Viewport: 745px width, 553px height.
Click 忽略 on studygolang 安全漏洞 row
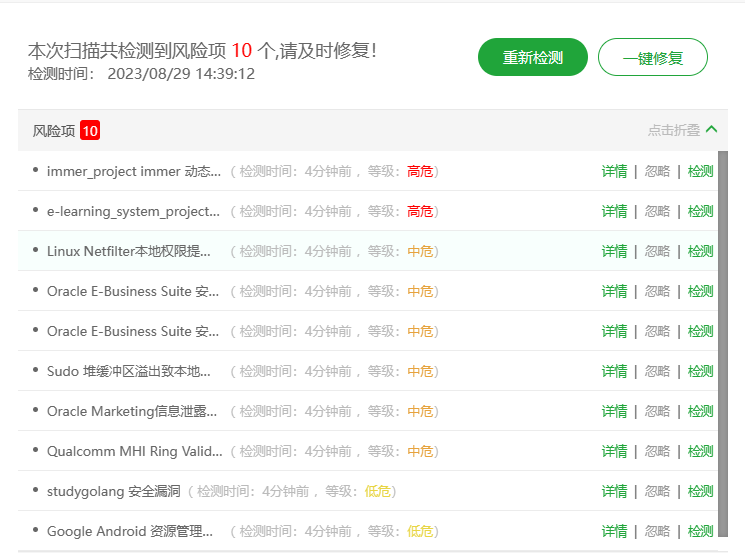point(657,491)
